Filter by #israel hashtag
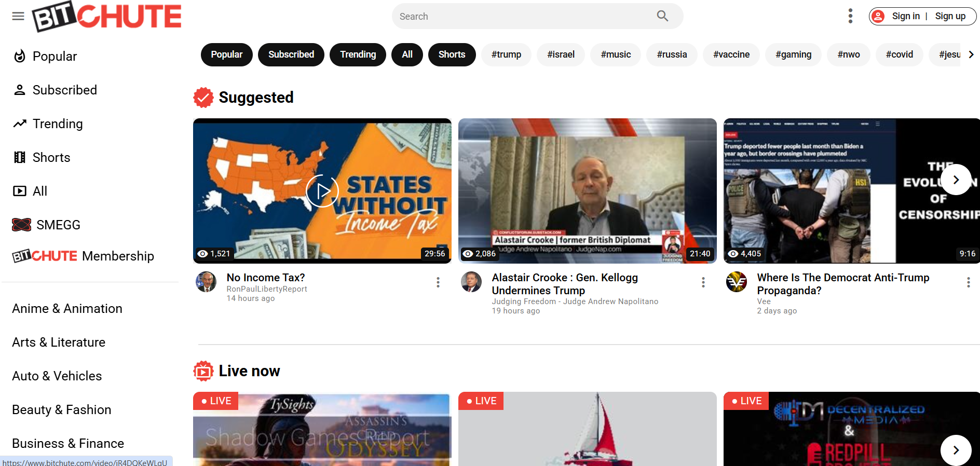 [x=561, y=54]
